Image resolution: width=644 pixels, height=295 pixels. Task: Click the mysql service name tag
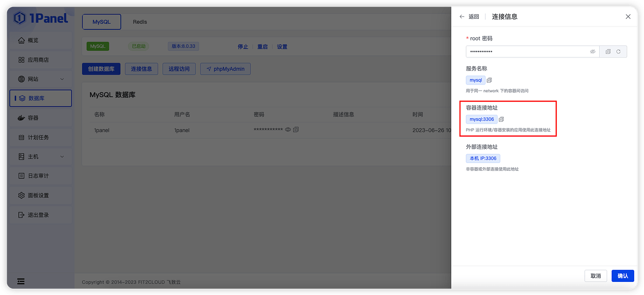pyautogui.click(x=476, y=80)
